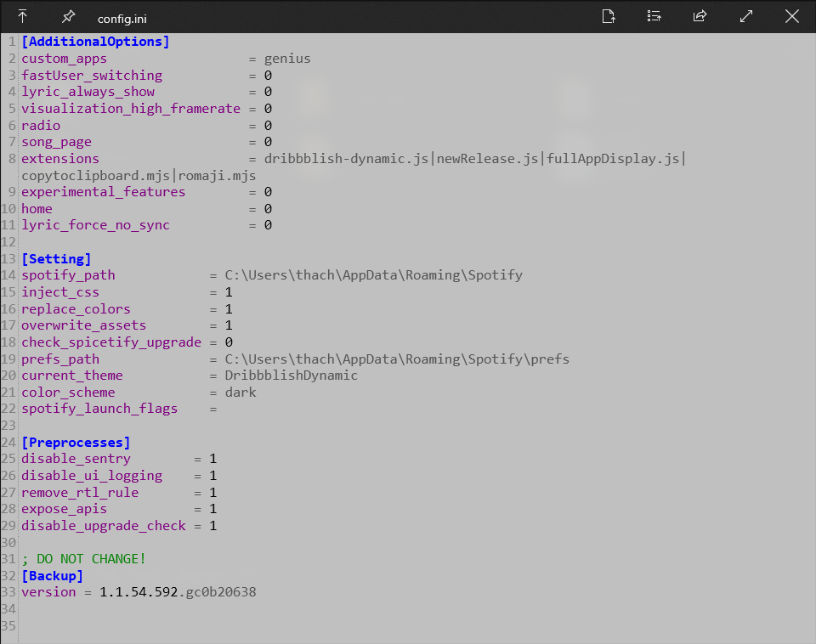The height and width of the screenshot is (644, 816).
Task: Select the spotify_path value text
Action: pyautogui.click(x=372, y=274)
